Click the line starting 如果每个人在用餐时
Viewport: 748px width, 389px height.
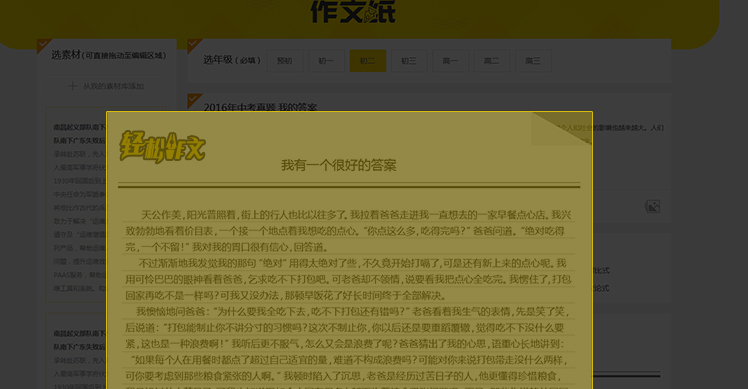[348, 360]
